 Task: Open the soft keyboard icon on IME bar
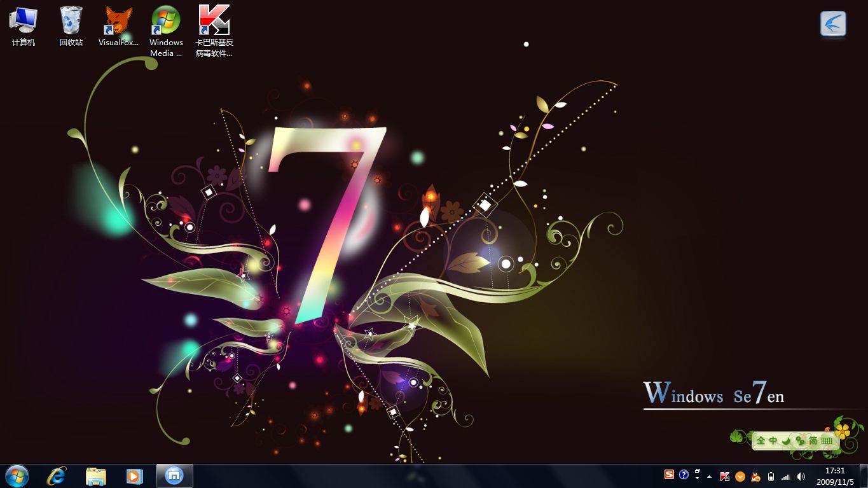(x=827, y=440)
